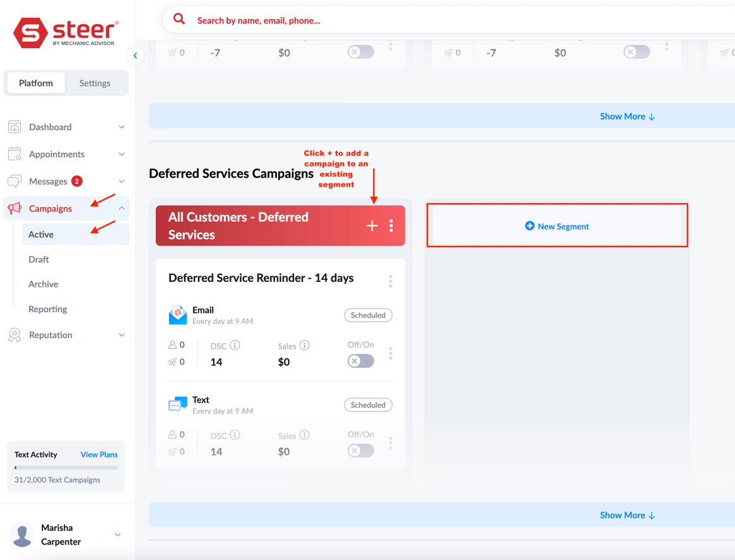Expand the Messages menu chevron
735x560 pixels.
[x=122, y=181]
